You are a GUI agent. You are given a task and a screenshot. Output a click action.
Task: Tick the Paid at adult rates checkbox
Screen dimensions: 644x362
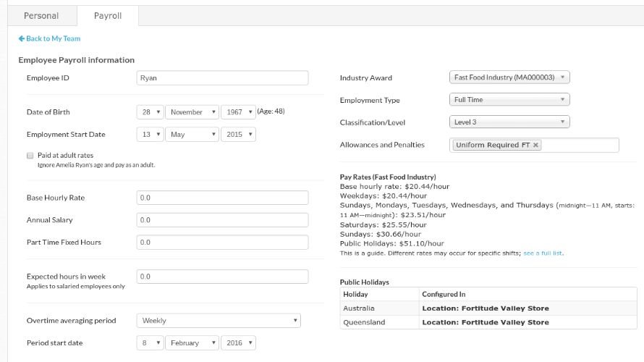click(x=30, y=156)
